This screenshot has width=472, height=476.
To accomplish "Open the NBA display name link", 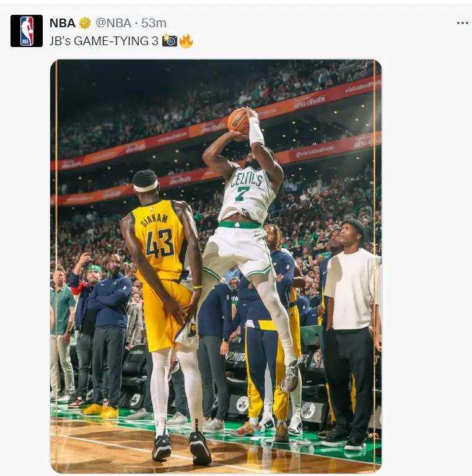I will pyautogui.click(x=63, y=23).
